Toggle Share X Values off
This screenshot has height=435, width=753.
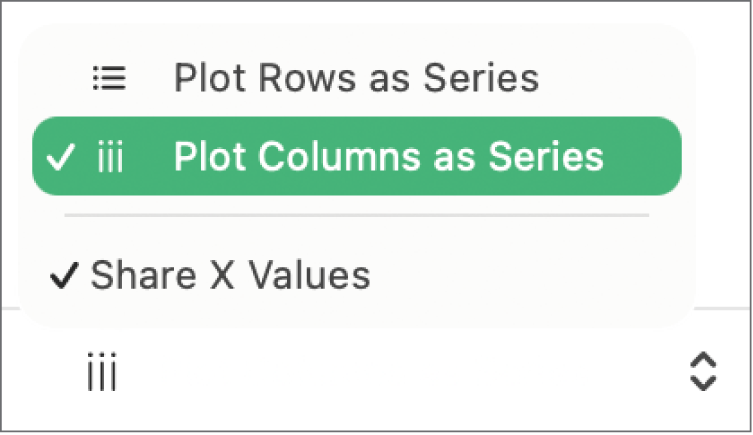click(x=230, y=275)
